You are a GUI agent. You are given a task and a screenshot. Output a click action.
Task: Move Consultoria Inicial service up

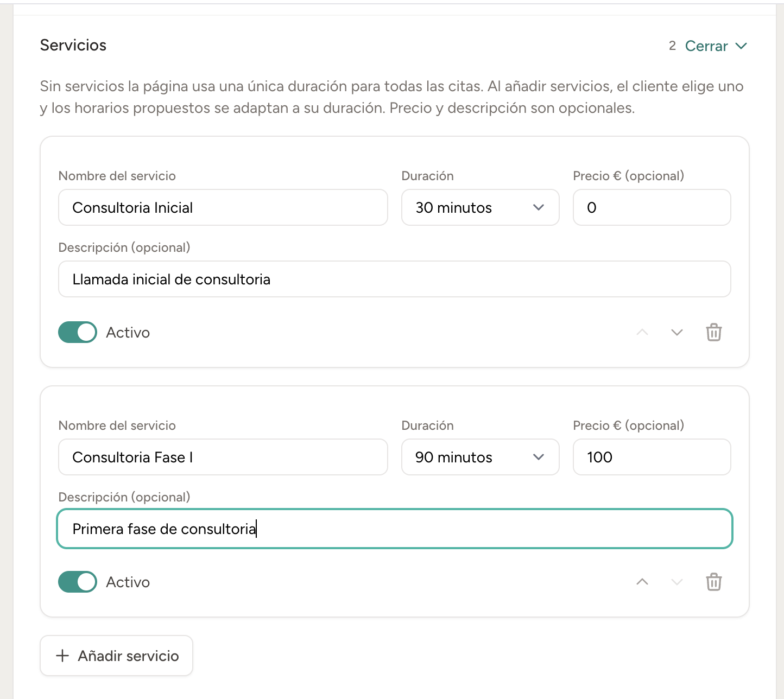(x=642, y=332)
